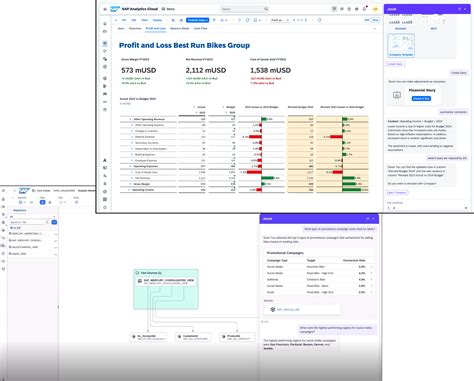474x381 pixels.
Task: Expand the lower Joule panel window
Action: click(x=368, y=219)
